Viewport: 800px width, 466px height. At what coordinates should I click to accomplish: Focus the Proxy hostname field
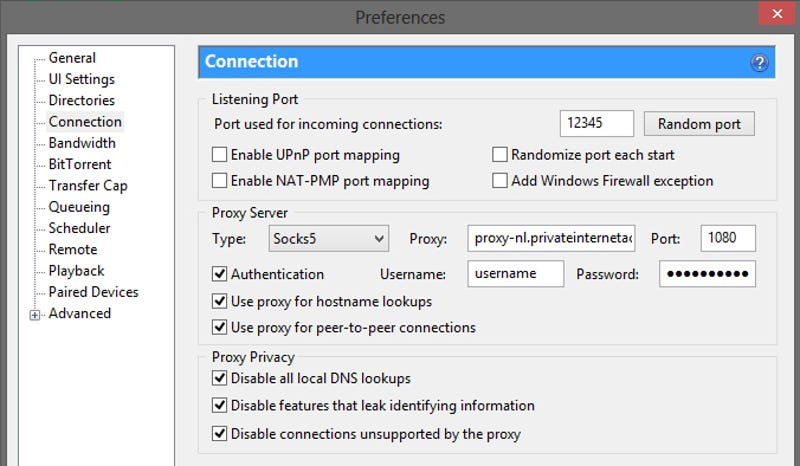pos(551,238)
